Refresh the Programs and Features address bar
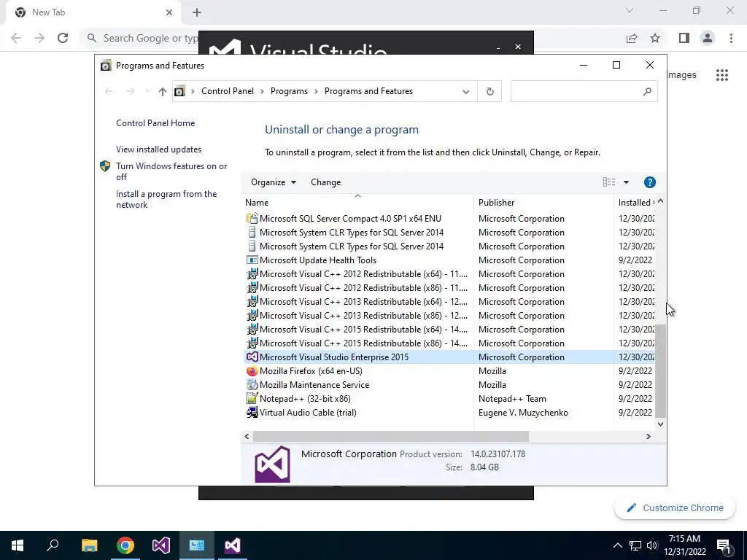 489,91
